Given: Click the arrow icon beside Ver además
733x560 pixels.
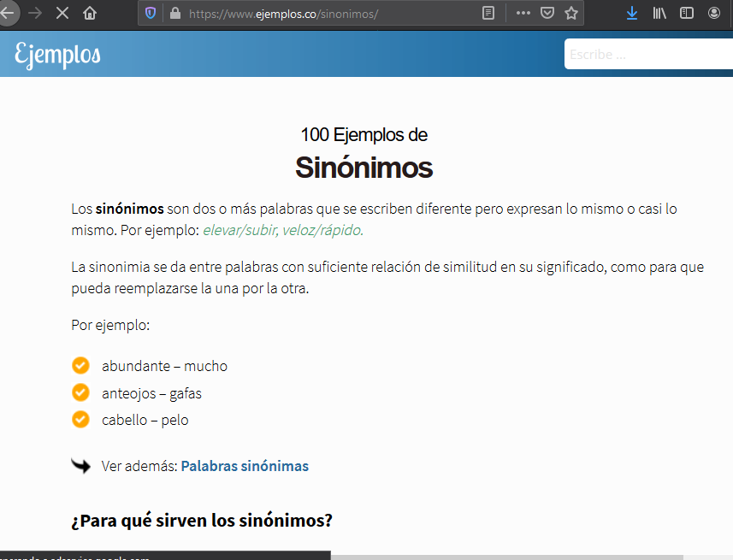Looking at the screenshot, I should 80,466.
